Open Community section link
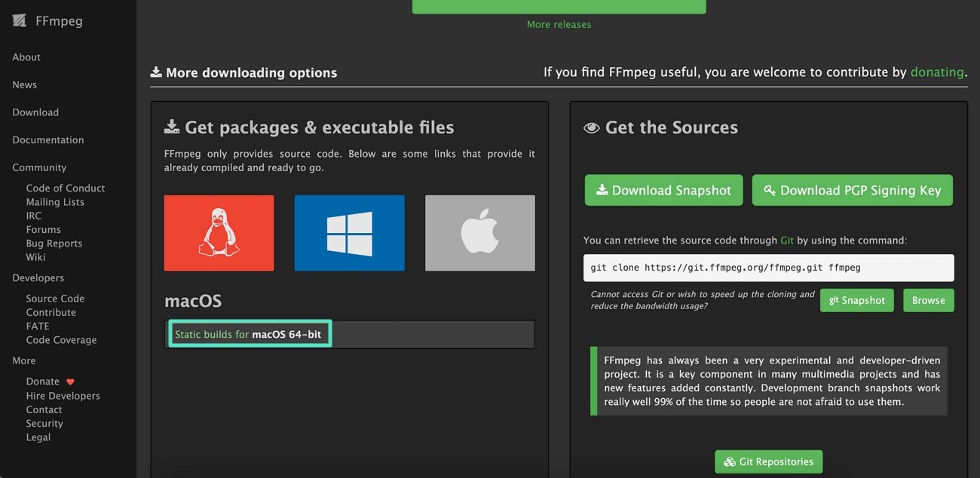This screenshot has width=980, height=478. [39, 167]
